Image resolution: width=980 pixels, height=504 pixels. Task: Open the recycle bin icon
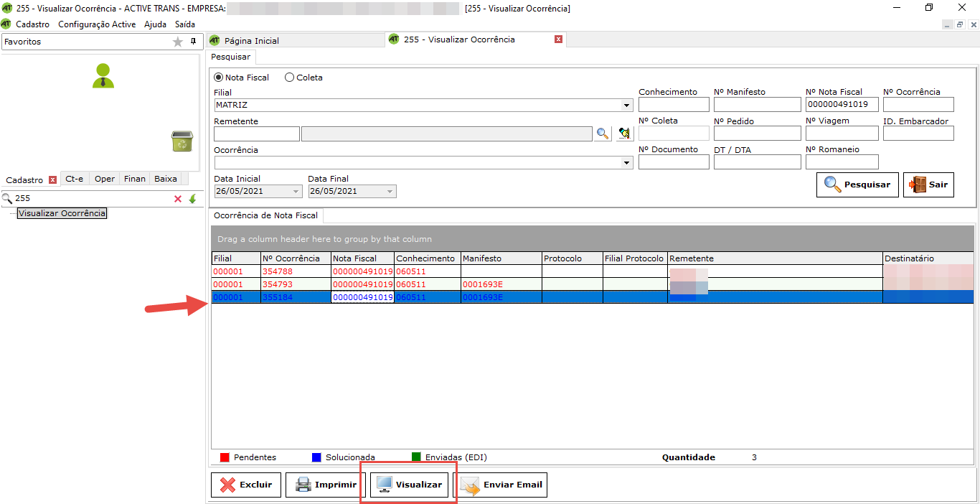pyautogui.click(x=182, y=141)
